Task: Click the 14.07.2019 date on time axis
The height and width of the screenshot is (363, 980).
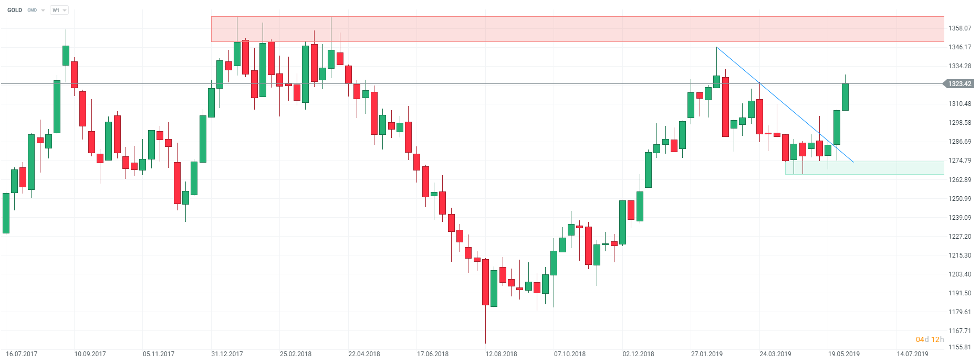Action: pyautogui.click(x=912, y=354)
